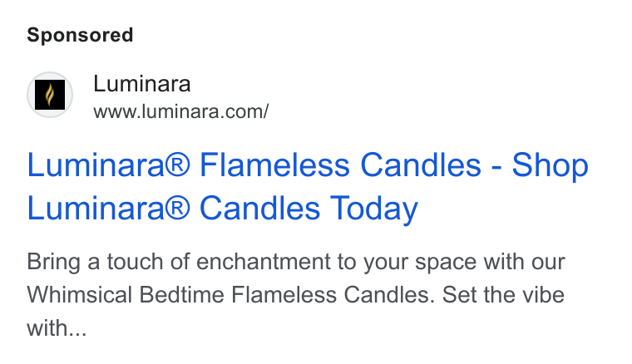This screenshot has width=632, height=364.
Task: Click 'your space with our' description text
Action: tap(464, 263)
